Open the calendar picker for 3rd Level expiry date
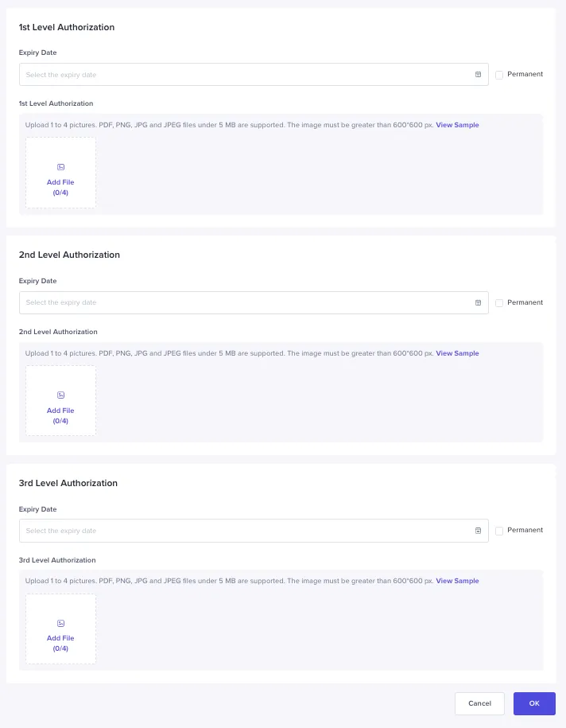The image size is (566, 728). click(478, 531)
